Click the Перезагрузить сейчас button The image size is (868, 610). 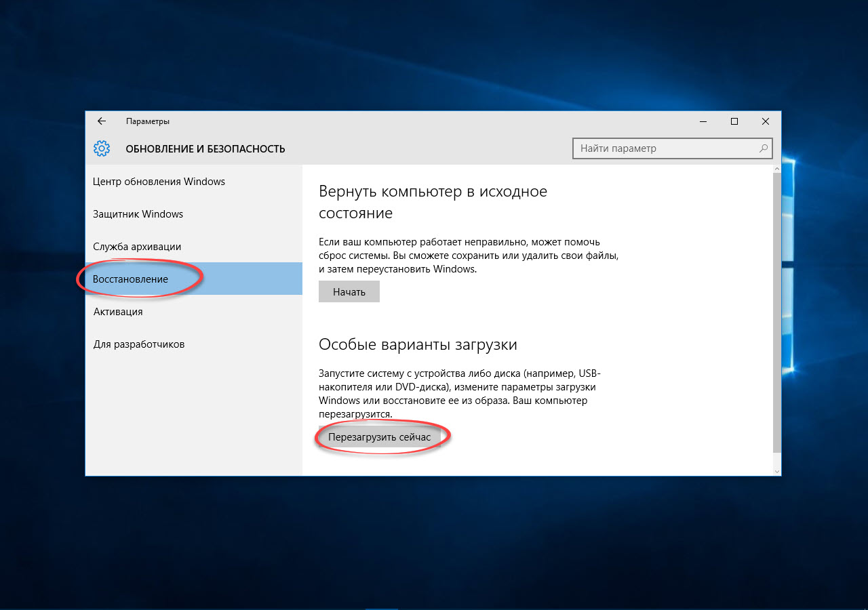(379, 437)
